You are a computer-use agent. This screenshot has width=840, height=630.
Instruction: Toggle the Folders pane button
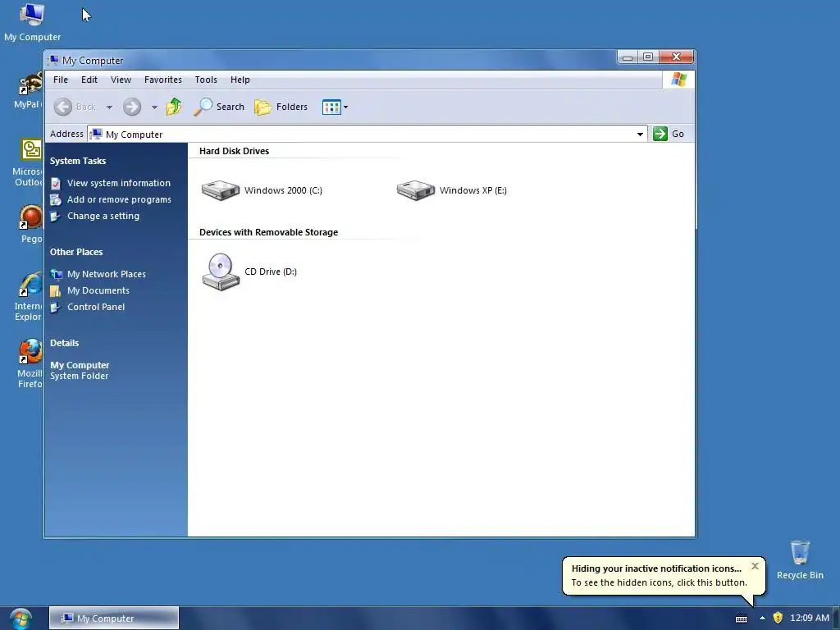(281, 107)
